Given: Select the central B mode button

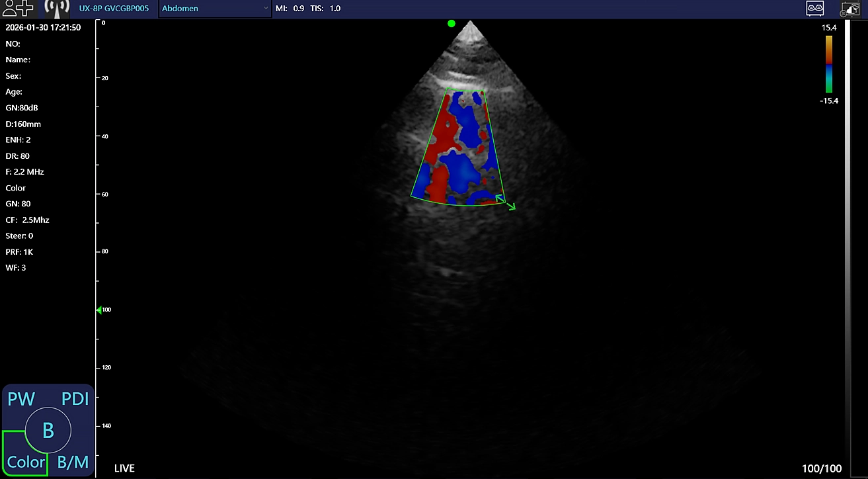Looking at the screenshot, I should [48, 431].
